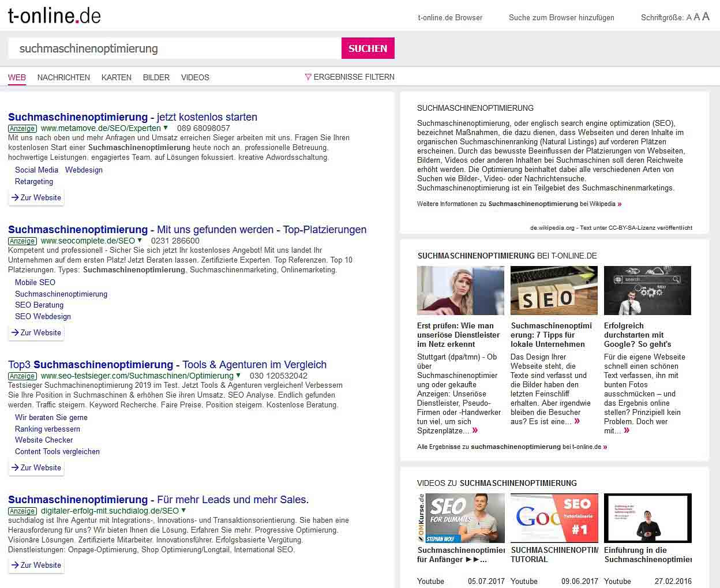Click the t-online.de logo

54,16
